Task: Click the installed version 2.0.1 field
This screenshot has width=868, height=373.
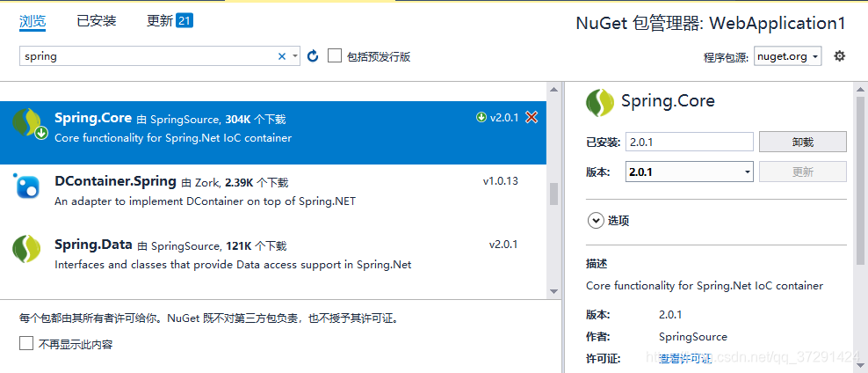Action: [690, 142]
